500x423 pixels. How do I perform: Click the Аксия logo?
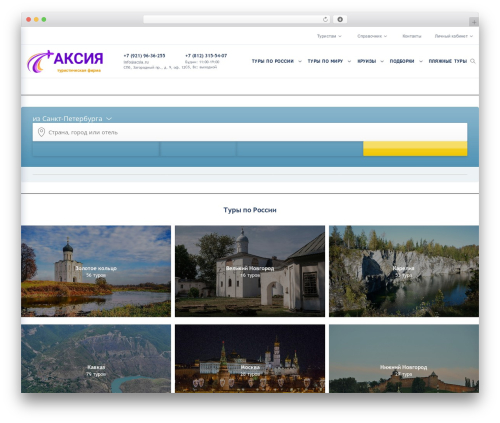click(65, 61)
